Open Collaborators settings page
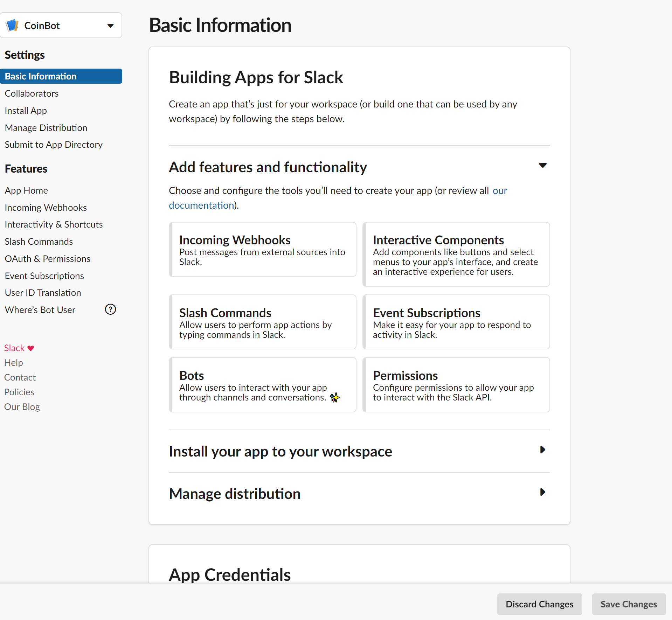Screen dimensions: 672x620 (x=32, y=93)
